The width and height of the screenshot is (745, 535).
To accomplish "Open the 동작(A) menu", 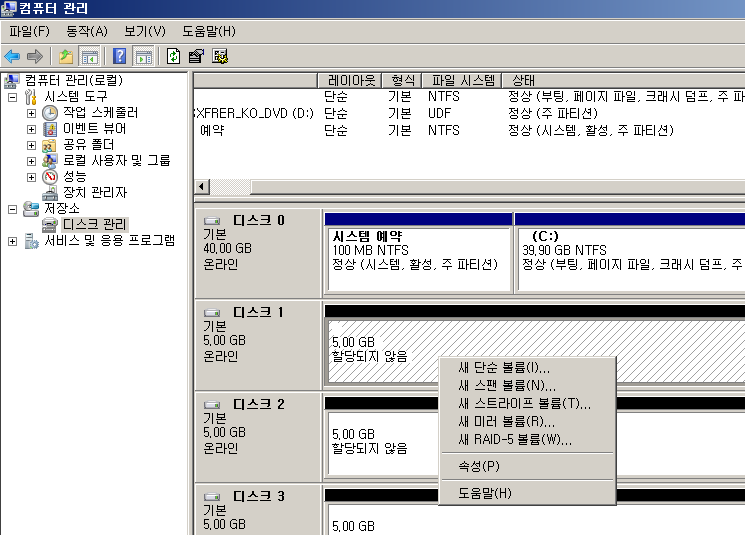I will click(x=87, y=31).
